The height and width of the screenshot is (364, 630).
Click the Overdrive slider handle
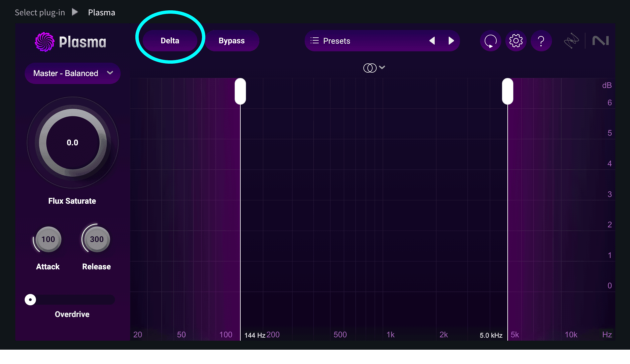pos(30,300)
